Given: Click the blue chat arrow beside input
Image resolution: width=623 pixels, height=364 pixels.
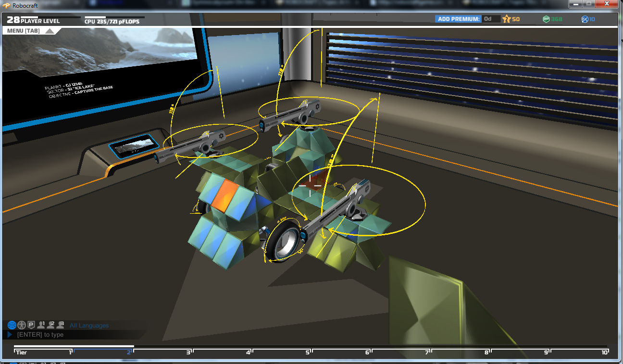Looking at the screenshot, I should [x=10, y=335].
